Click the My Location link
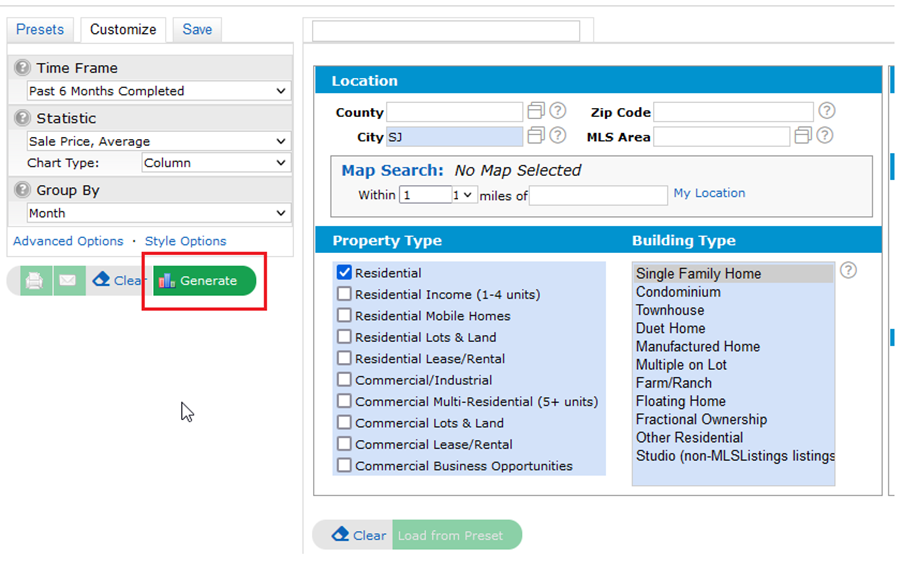This screenshot has height=571, width=902. [x=709, y=193]
